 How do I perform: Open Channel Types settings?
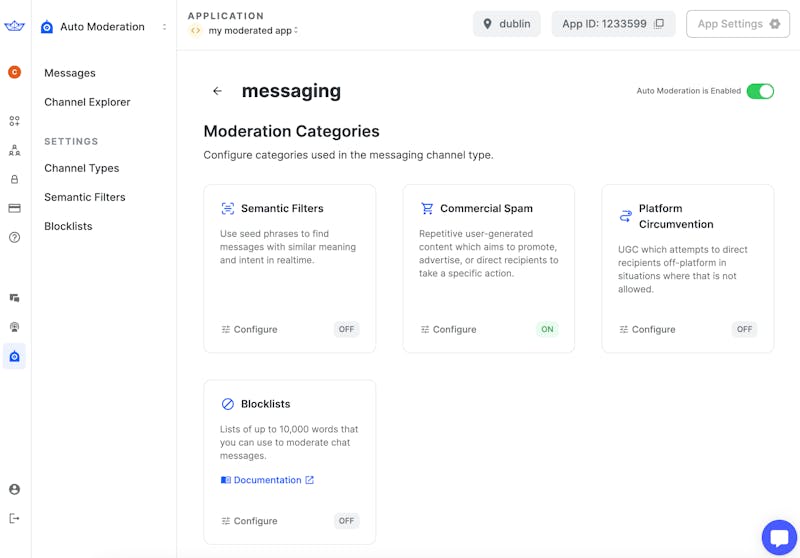pyautogui.click(x=82, y=168)
